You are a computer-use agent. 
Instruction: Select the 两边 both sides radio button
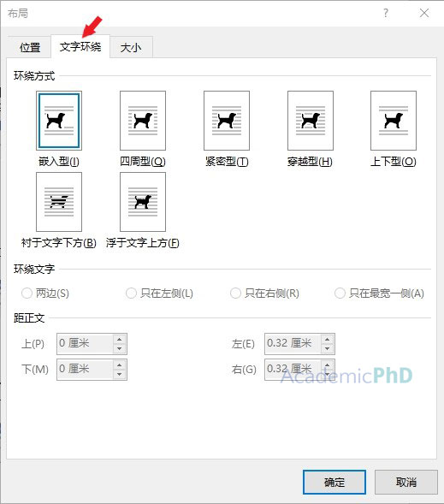point(27,294)
